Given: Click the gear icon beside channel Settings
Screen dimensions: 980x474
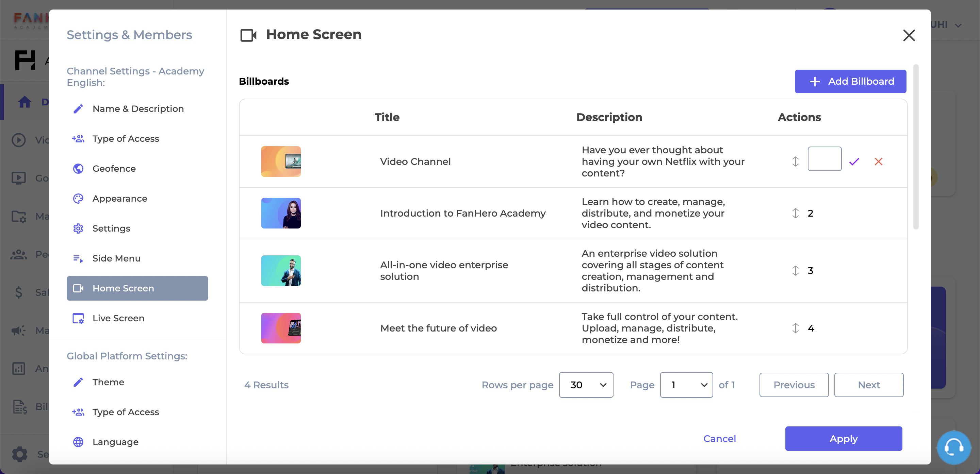Looking at the screenshot, I should tap(78, 228).
